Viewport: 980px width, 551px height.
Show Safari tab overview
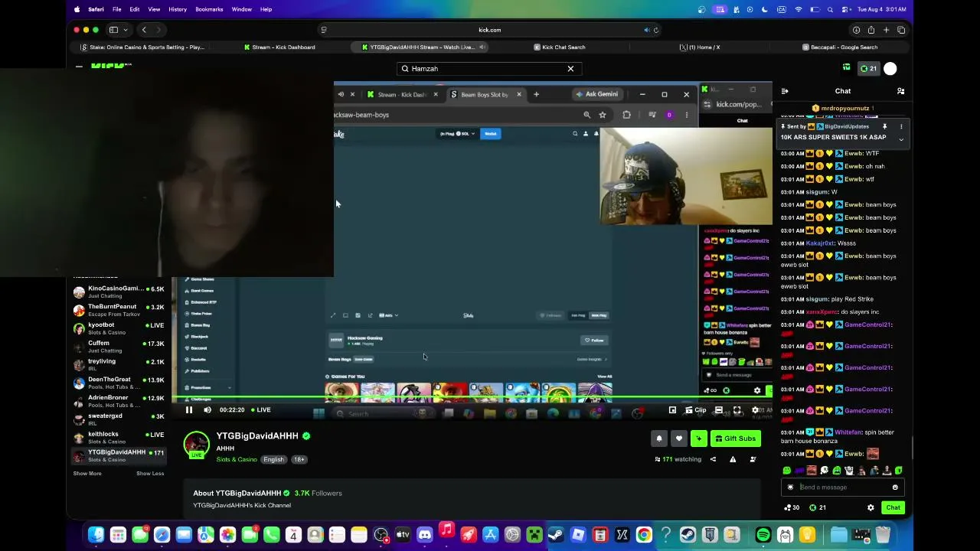coord(901,30)
